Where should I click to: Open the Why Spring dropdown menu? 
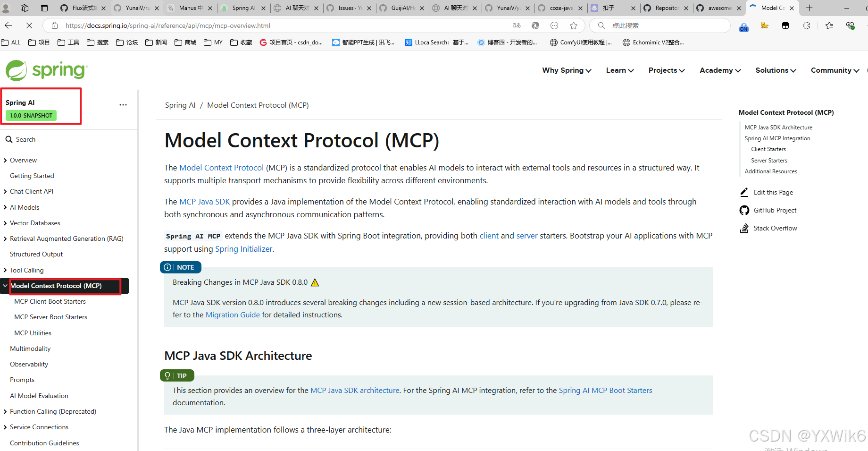coord(567,70)
